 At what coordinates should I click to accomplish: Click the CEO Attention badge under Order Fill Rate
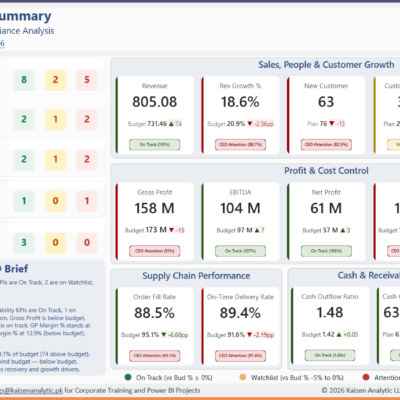(155, 356)
